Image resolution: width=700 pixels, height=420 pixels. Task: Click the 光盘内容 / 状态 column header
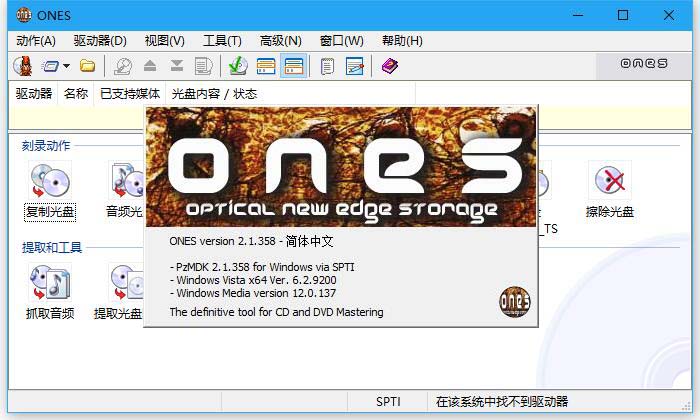[x=214, y=94]
